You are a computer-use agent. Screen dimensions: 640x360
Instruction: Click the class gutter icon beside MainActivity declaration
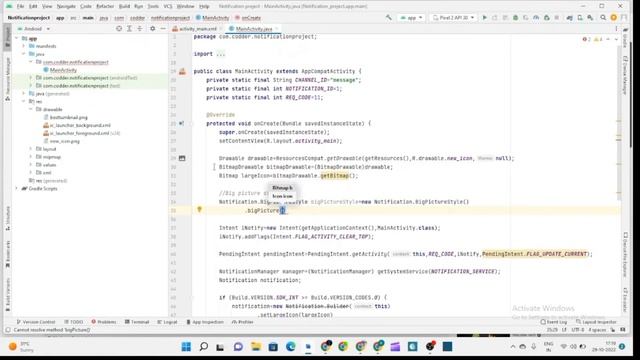pyautogui.click(x=182, y=71)
